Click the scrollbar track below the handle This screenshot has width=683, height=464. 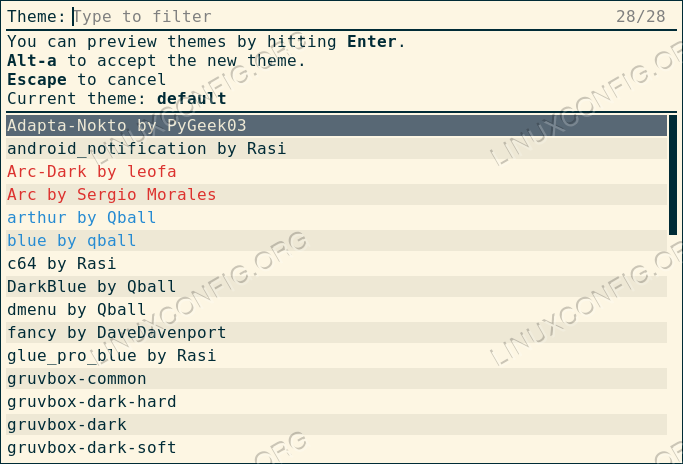tap(673, 350)
